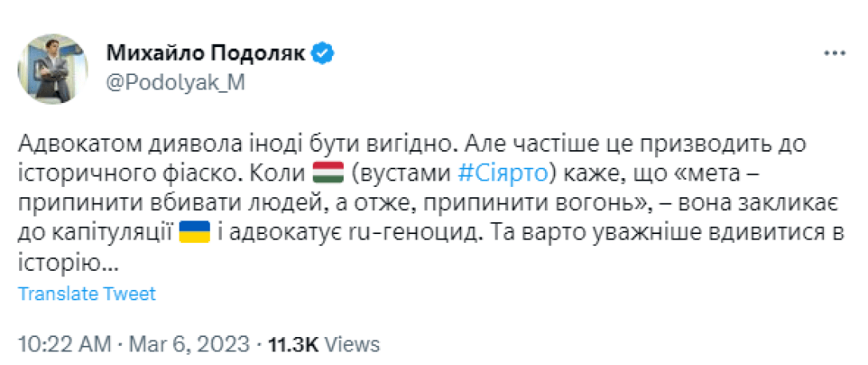Screen dimensions: 868x365
Task: Click Translate Tweet
Action: (87, 294)
